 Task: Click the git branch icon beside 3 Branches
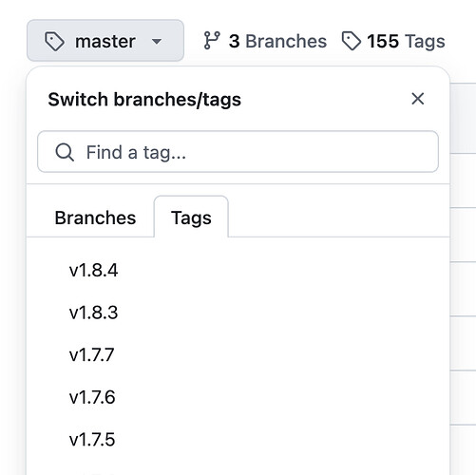pos(212,41)
